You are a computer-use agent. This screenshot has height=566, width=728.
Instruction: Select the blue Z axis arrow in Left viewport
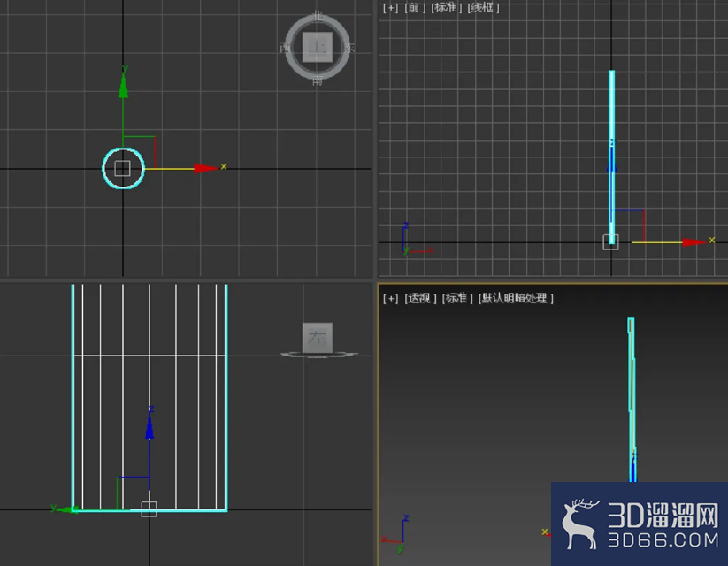[x=149, y=427]
